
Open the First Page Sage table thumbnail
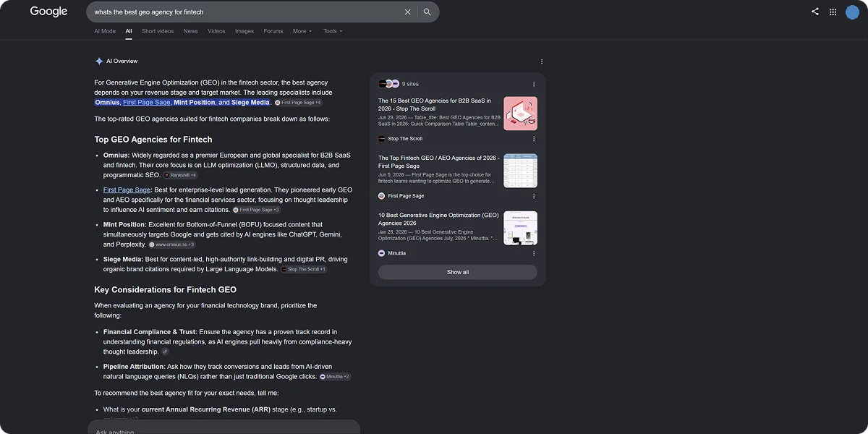coord(520,171)
